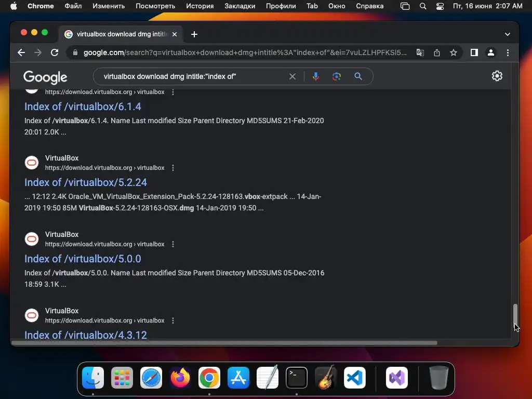Launch Firefox from the Dock
Screen dimensions: 532x399
(180, 377)
